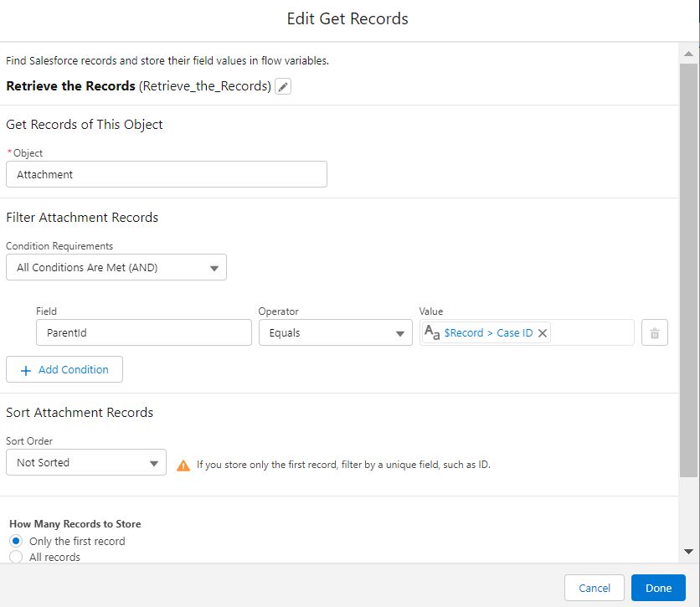Image resolution: width=700 pixels, height=607 pixels.
Task: Open the Sort Order dropdown
Action: click(86, 463)
